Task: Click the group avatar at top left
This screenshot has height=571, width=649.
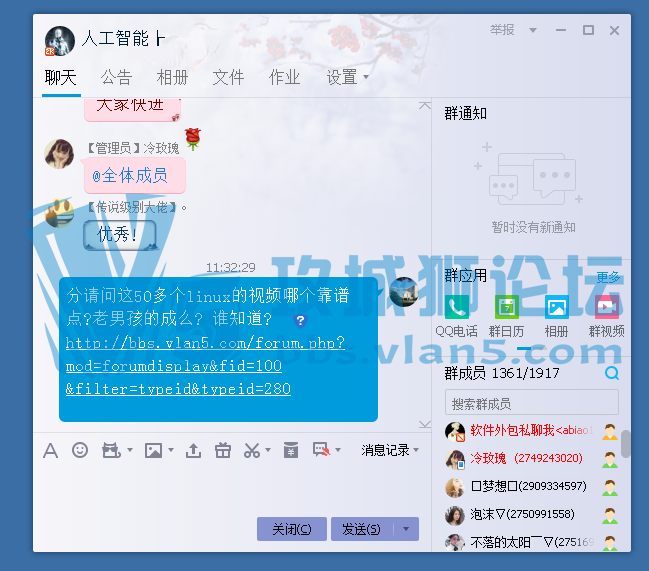Action: point(60,41)
